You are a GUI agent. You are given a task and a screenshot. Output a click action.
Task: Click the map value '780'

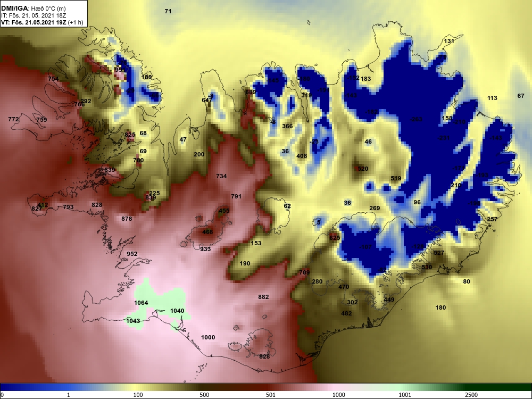pos(138,160)
